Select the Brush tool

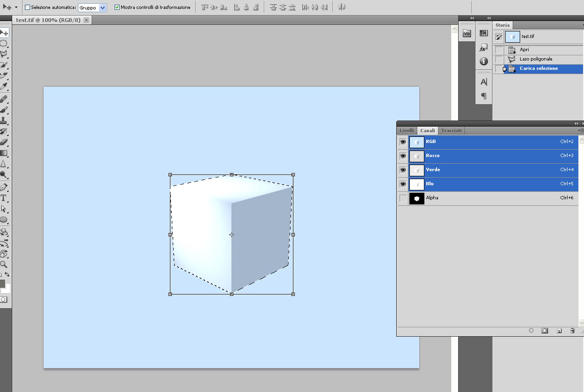[x=4, y=110]
